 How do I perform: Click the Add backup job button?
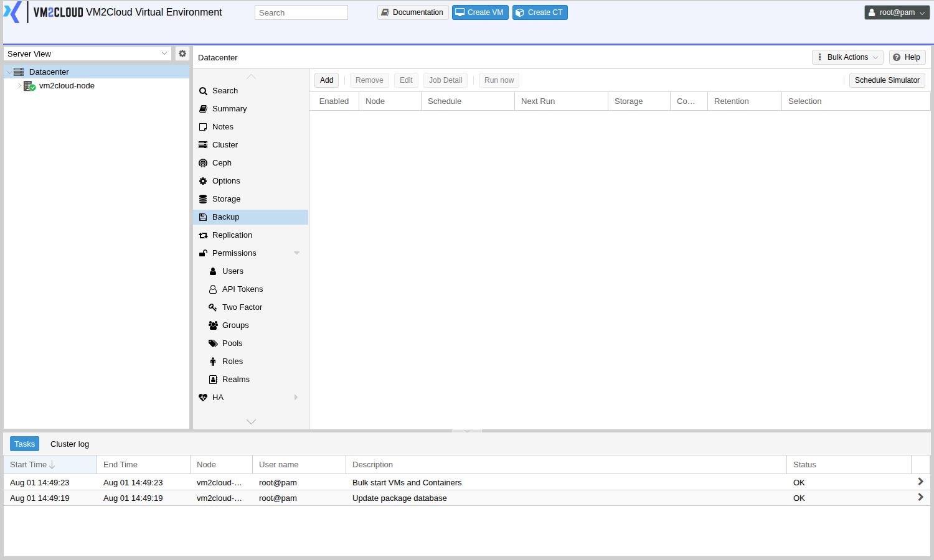coord(326,80)
